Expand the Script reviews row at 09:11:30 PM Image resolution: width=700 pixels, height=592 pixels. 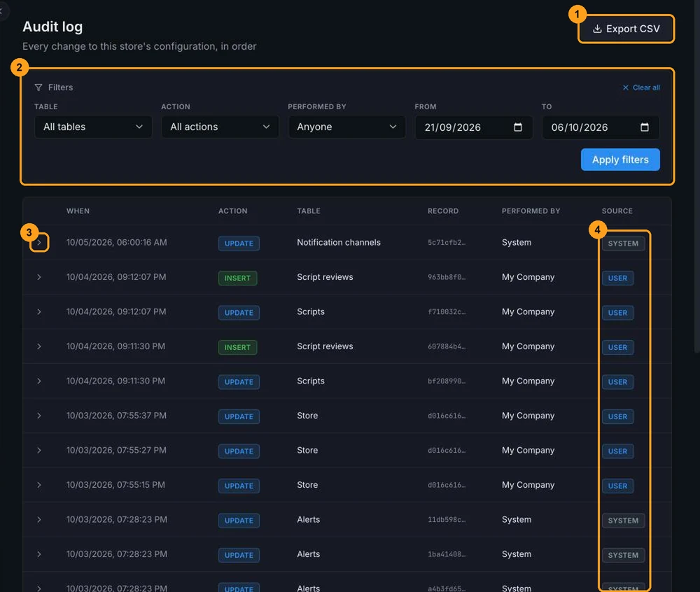(39, 346)
